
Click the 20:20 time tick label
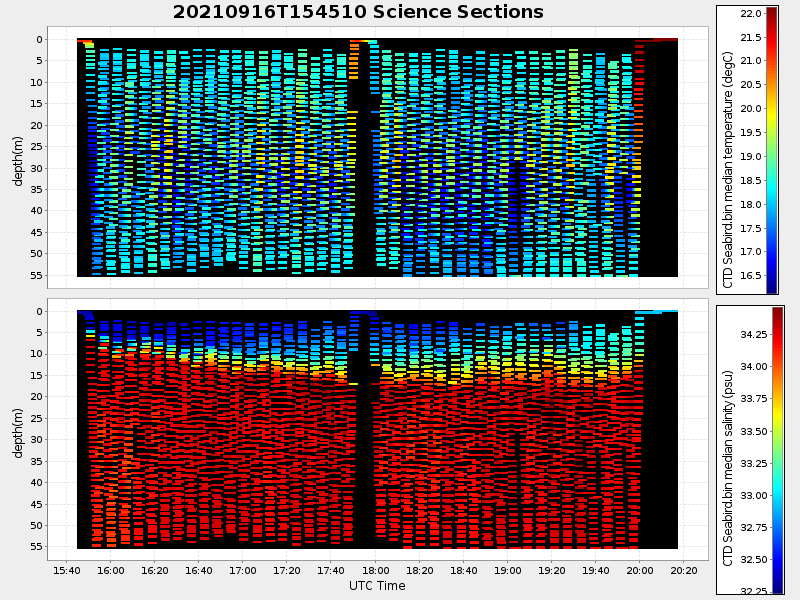coord(684,570)
